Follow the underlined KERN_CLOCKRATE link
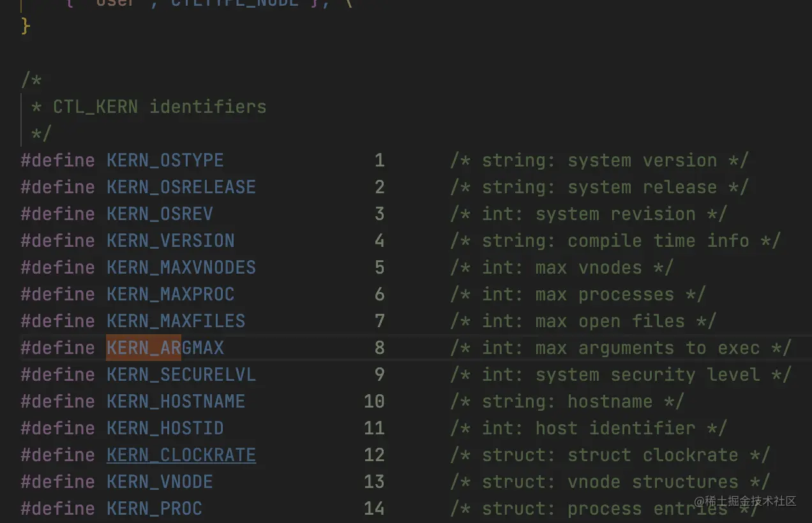 pyautogui.click(x=181, y=455)
